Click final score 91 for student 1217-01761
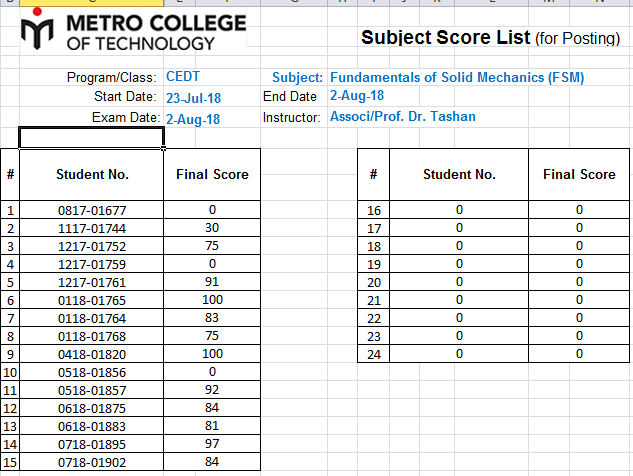This screenshot has height=476, width=633. point(212,281)
